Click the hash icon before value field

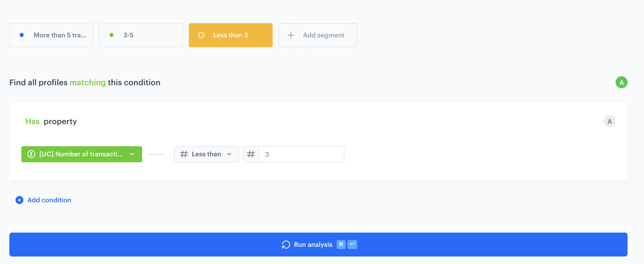[x=251, y=154]
